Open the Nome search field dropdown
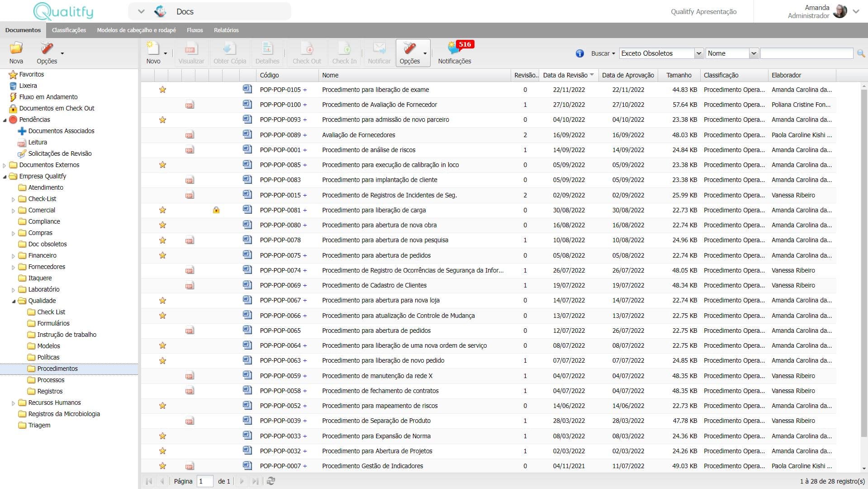The image size is (868, 489). [753, 53]
